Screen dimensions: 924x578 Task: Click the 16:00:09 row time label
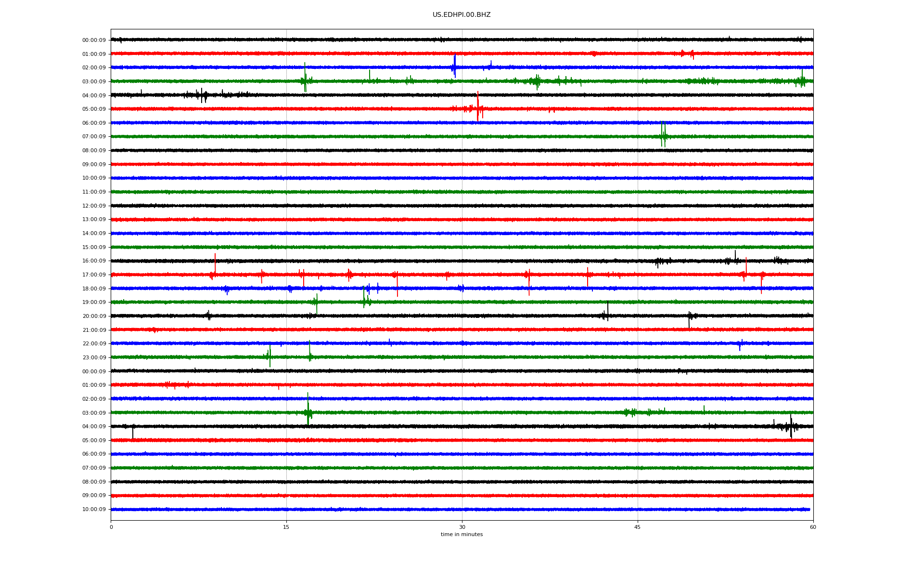[94, 261]
